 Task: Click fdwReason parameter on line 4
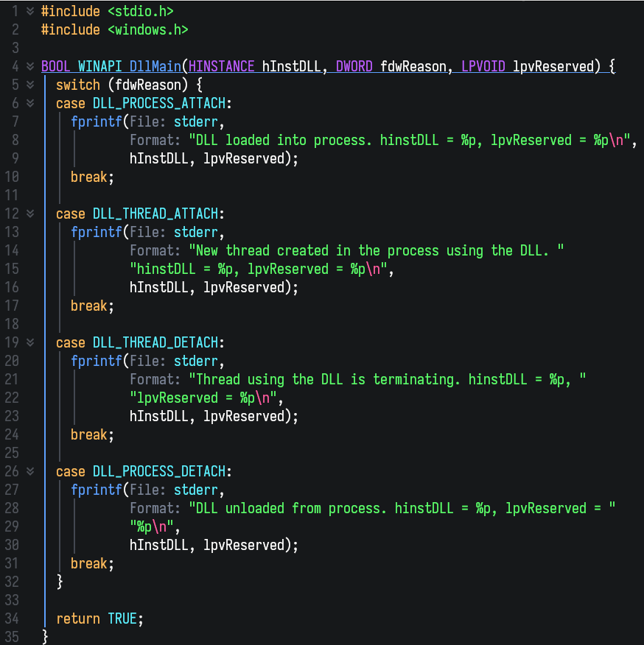tap(413, 66)
